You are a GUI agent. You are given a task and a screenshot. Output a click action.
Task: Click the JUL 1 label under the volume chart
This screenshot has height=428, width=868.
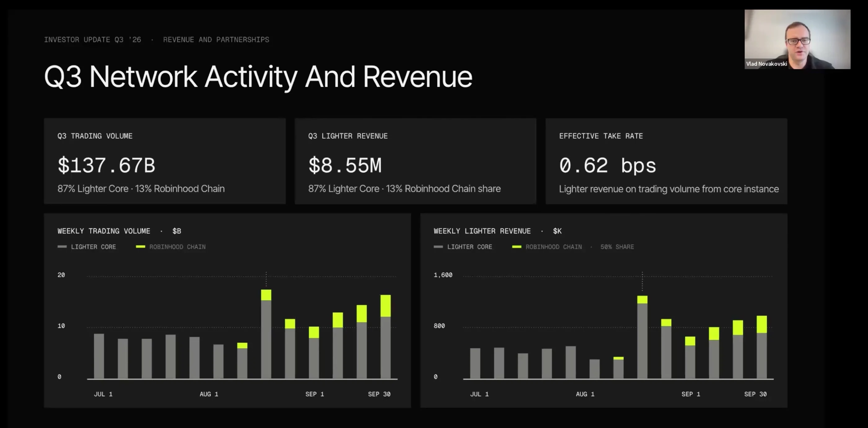[x=103, y=394]
